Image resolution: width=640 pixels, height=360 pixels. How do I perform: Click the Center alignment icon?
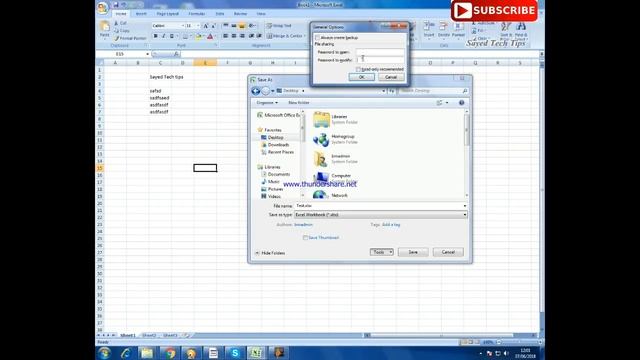coord(234,36)
